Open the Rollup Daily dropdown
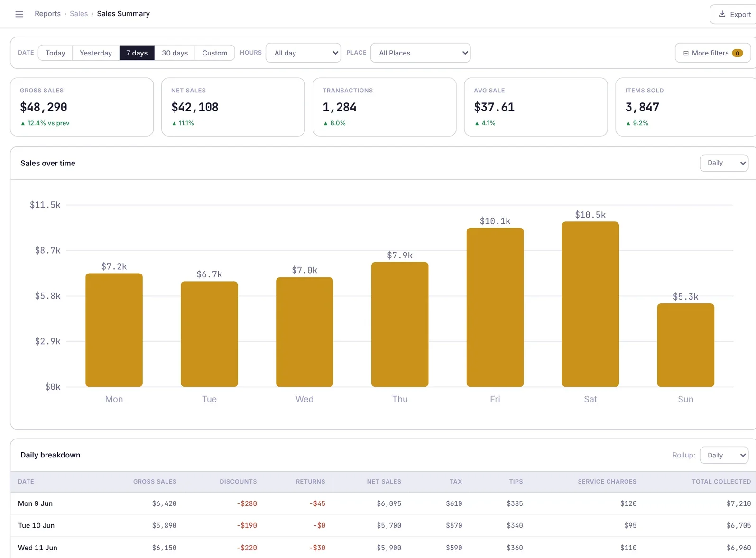This screenshot has width=756, height=558. [x=724, y=455]
